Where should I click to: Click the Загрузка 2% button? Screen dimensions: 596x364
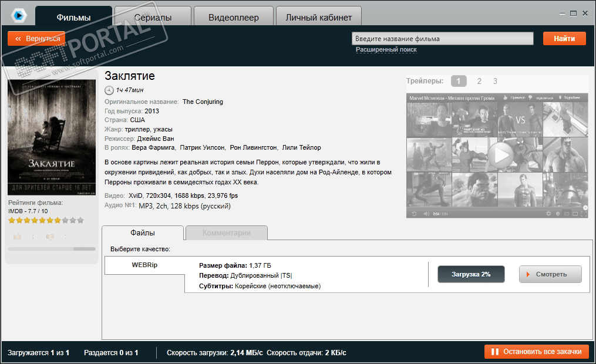click(x=471, y=274)
